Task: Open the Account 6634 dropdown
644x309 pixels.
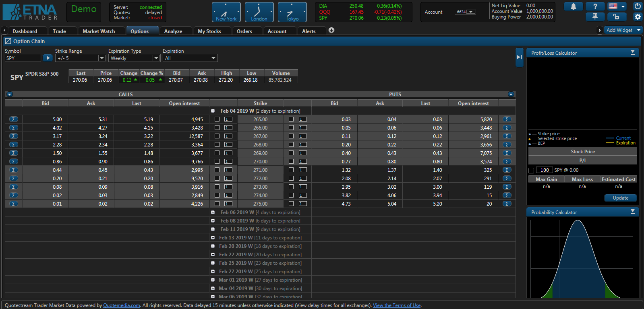Action: click(x=466, y=12)
